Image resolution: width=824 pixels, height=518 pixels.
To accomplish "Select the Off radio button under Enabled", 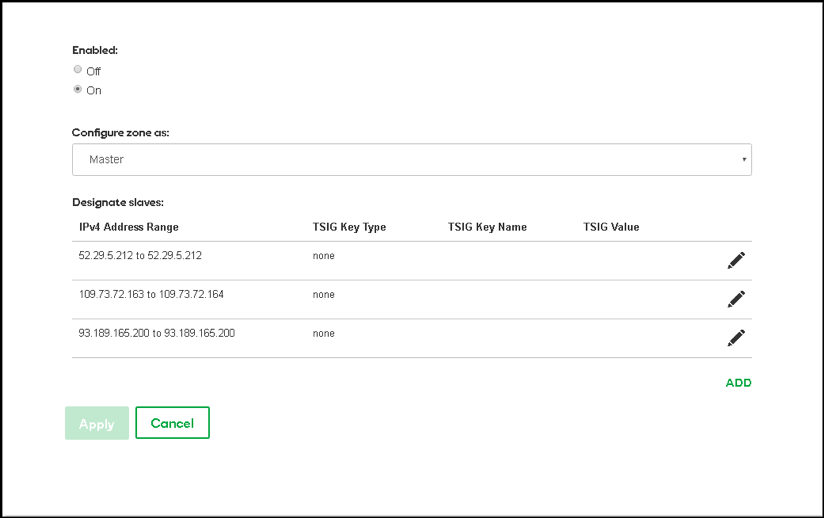I will point(78,69).
